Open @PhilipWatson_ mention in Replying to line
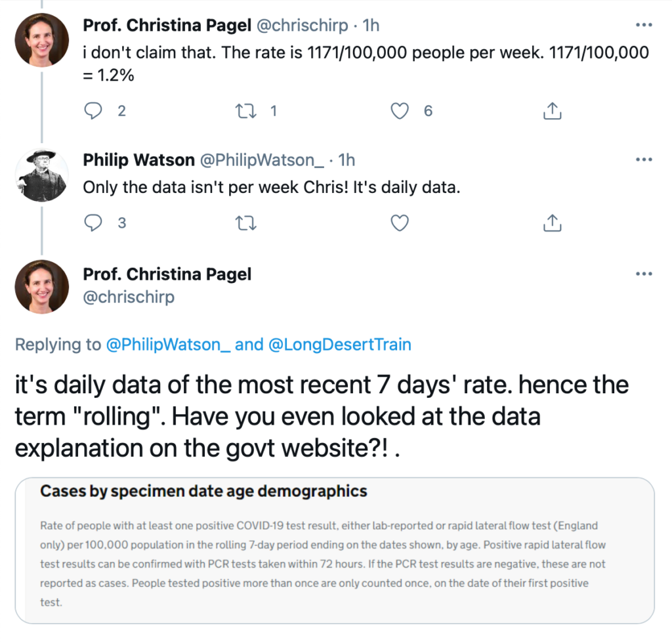Screen dimensions: 672x644 click(x=168, y=345)
